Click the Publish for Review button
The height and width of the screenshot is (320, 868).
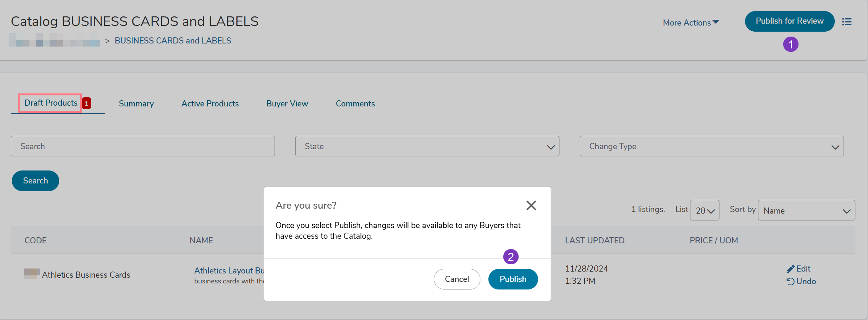pyautogui.click(x=789, y=21)
